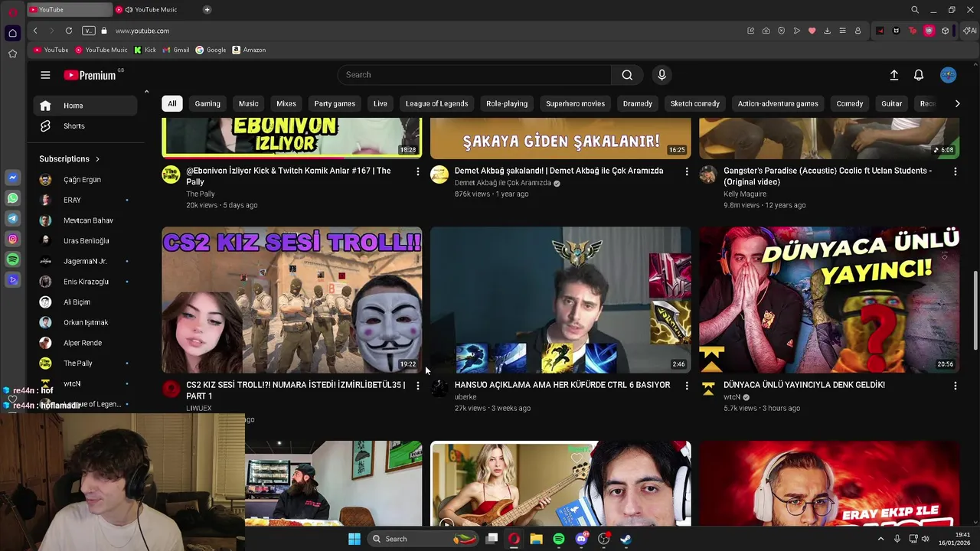Image resolution: width=980 pixels, height=551 pixels.
Task: Play the CS2 KIZ SESİ TROLL thumbnail
Action: [x=292, y=299]
